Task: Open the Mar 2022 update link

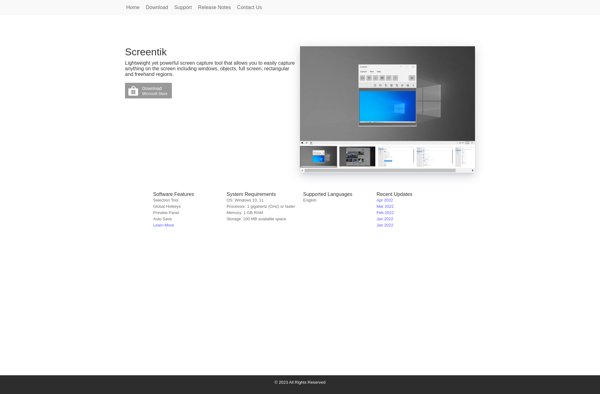Action: click(x=385, y=207)
